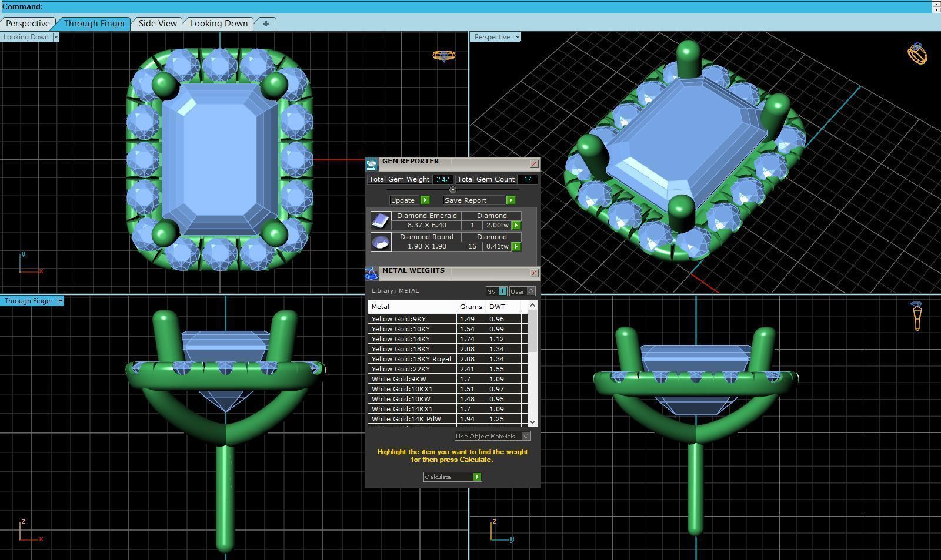Select the Yellow Gold:9KY row
This screenshot has height=560, width=941.
(x=448, y=319)
